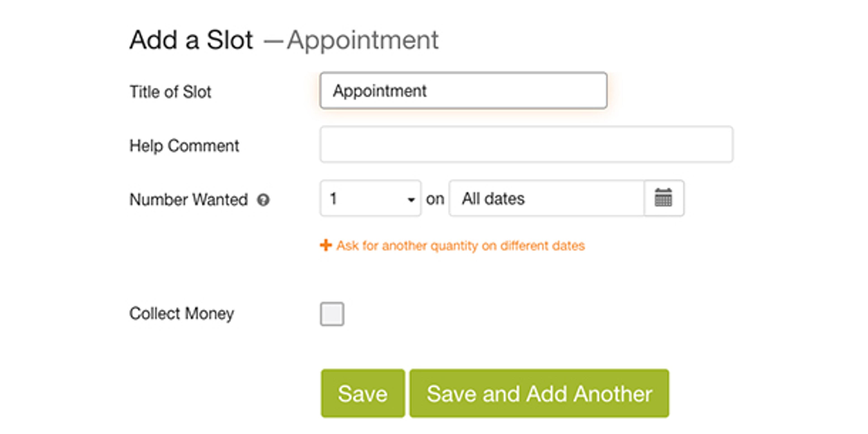The height and width of the screenshot is (434, 868).
Task: Click the caret arrow in the quantity selector
Action: point(411,199)
